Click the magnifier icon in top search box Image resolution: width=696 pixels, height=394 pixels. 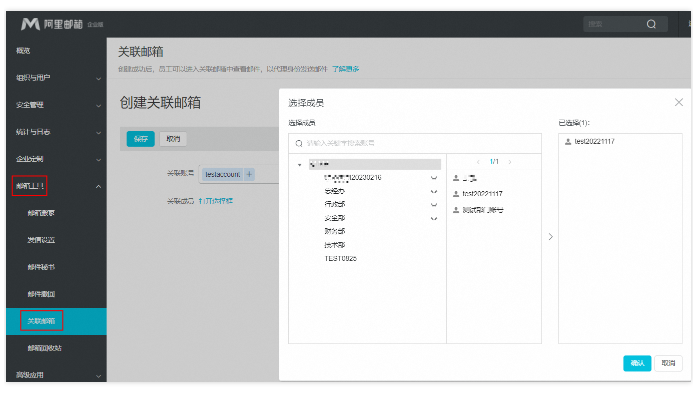651,24
